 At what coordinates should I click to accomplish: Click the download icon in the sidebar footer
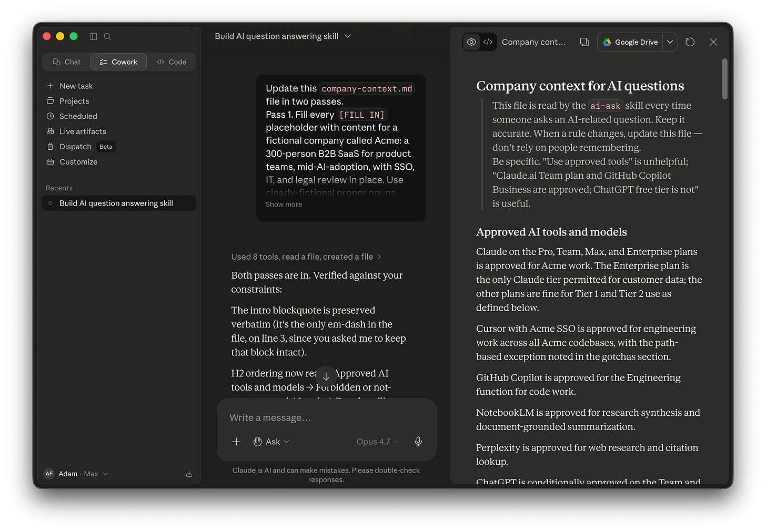pyautogui.click(x=189, y=474)
